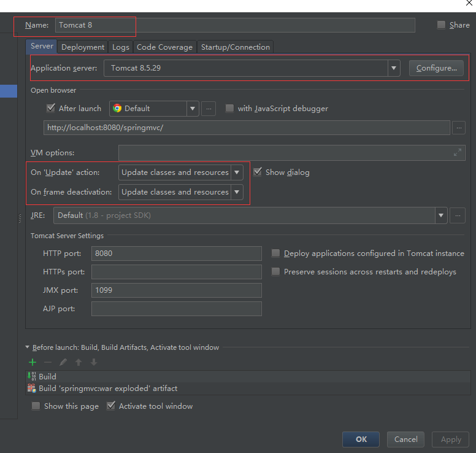This screenshot has height=453, width=476.
Task: Click the artifact gift icon in launch list
Action: [31, 388]
